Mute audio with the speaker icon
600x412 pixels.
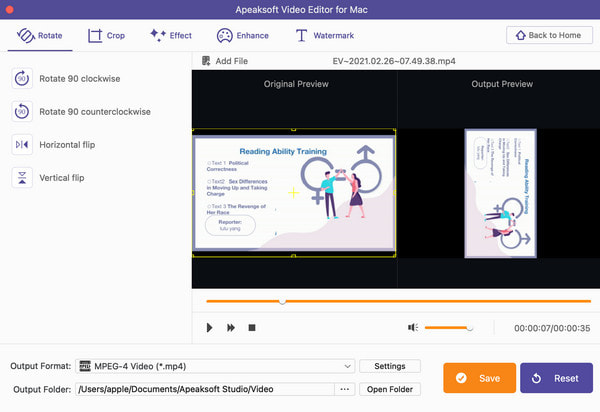coord(412,327)
